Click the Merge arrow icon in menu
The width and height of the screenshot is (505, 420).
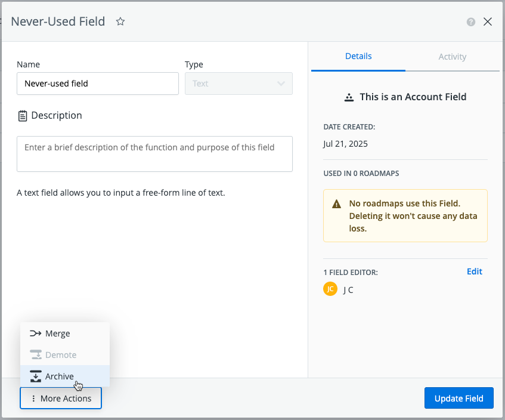(35, 333)
